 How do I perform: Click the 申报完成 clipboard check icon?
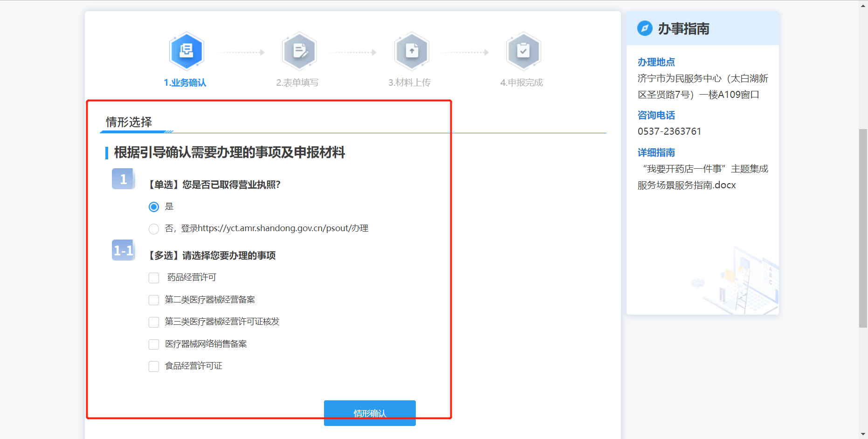523,51
